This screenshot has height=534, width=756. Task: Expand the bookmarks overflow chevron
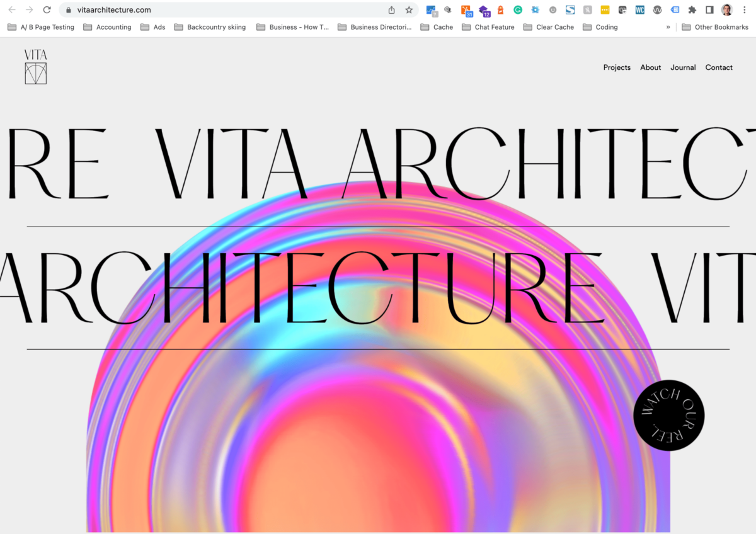(x=668, y=27)
